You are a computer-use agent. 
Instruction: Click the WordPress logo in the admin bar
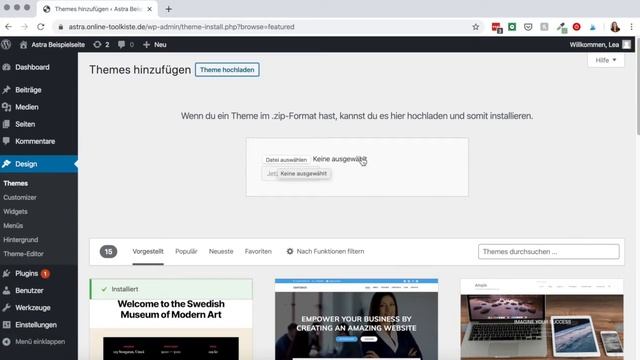pos(6,44)
